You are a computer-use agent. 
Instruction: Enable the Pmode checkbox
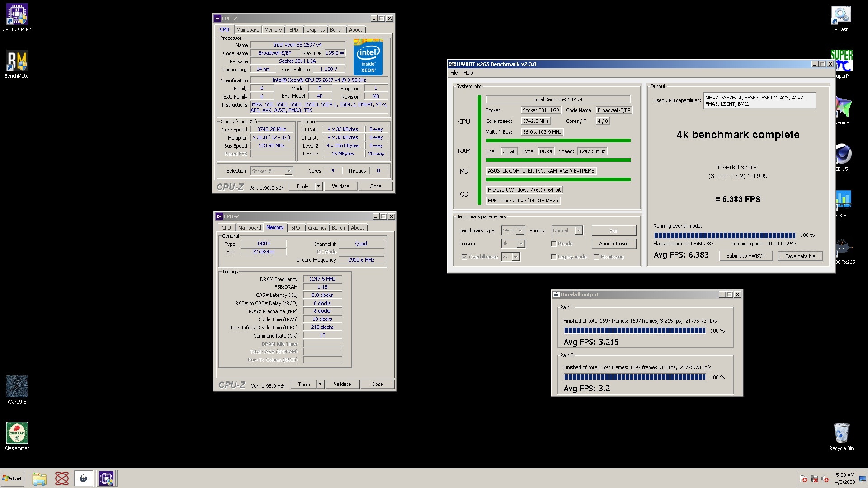point(553,244)
